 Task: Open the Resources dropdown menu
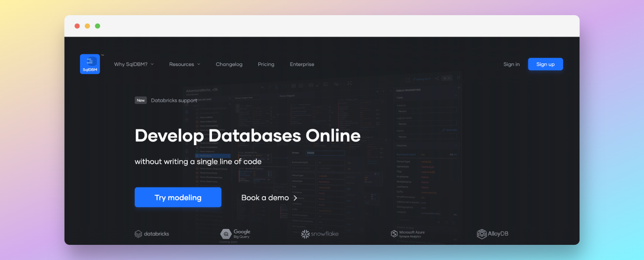point(185,64)
